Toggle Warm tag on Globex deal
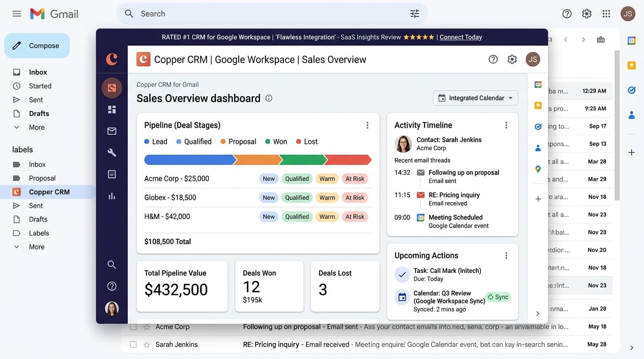Image resolution: width=644 pixels, height=359 pixels. point(327,198)
